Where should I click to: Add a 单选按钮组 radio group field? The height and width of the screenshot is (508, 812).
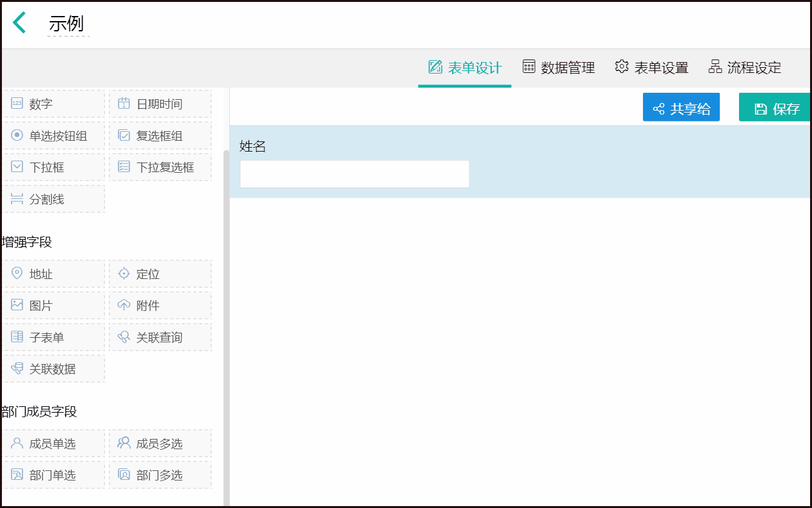pyautogui.click(x=54, y=136)
